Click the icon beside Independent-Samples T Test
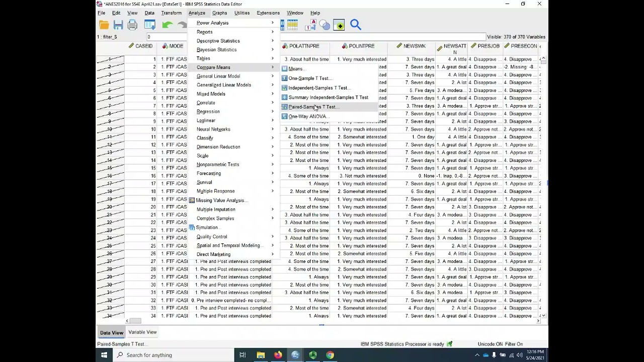The width and height of the screenshot is (644, 362). [x=284, y=88]
